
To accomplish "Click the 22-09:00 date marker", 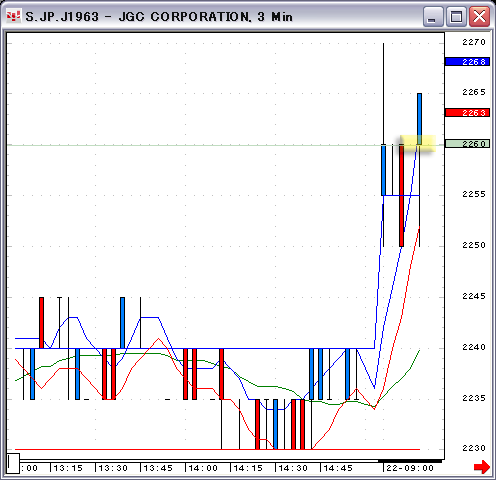I will (410, 468).
